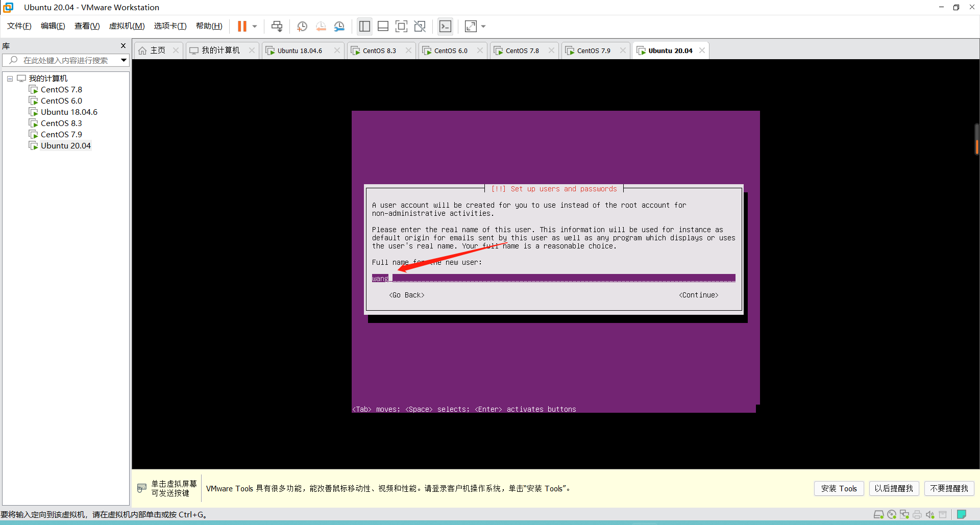
Task: Close the library panel
Action: click(x=123, y=46)
